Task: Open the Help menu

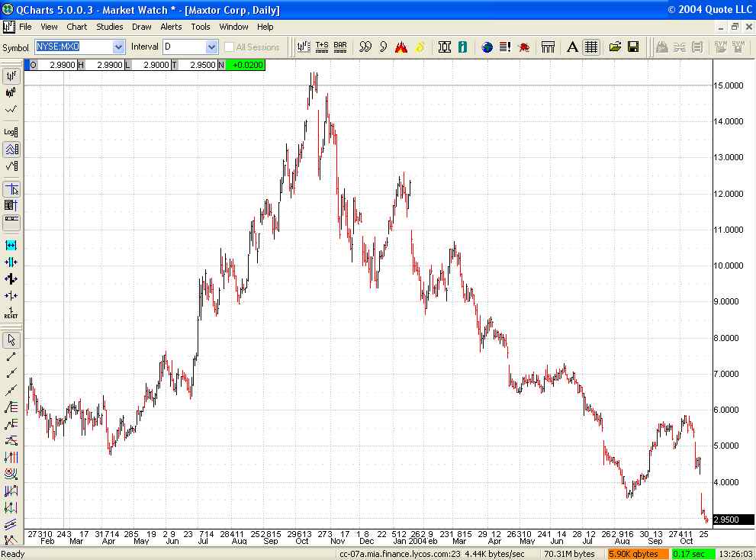Action: (265, 27)
